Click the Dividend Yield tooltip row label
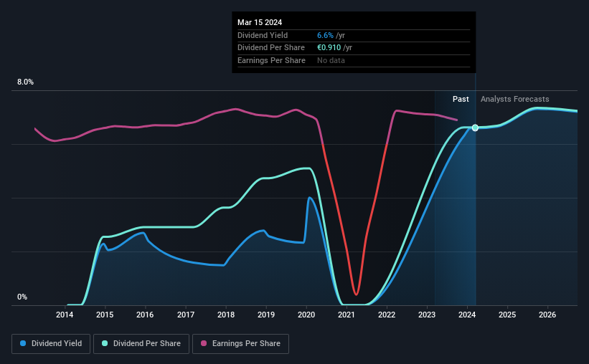The height and width of the screenshot is (364, 589). click(263, 35)
